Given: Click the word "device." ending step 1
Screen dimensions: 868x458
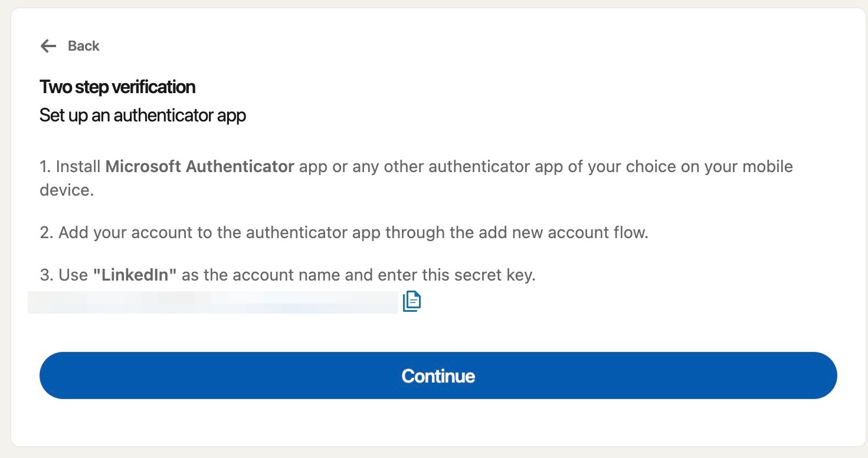Looking at the screenshot, I should click(x=67, y=190).
